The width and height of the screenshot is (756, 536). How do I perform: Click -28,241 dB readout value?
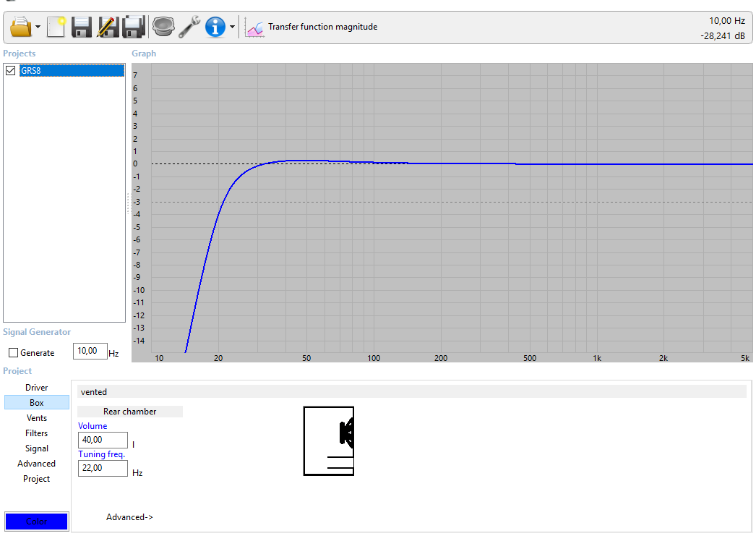pos(722,35)
